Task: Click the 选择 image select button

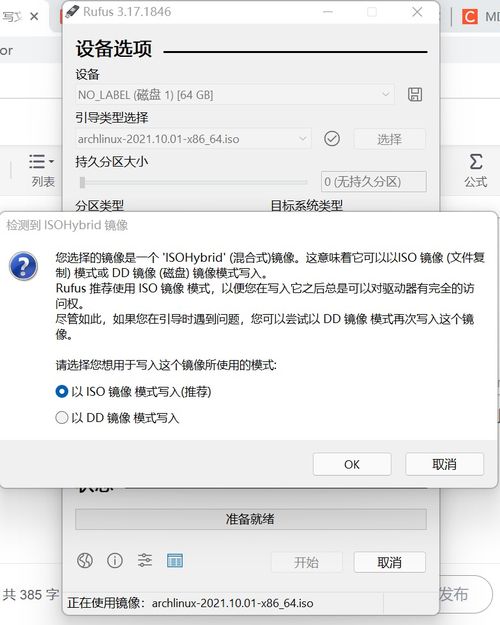Action: [390, 139]
